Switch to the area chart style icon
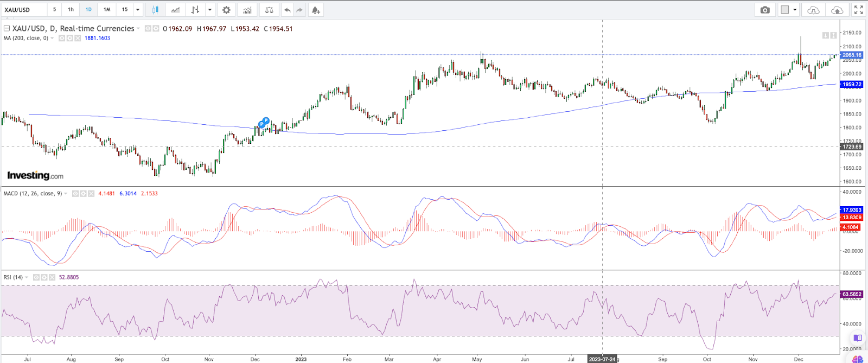868x363 pixels. coord(175,10)
